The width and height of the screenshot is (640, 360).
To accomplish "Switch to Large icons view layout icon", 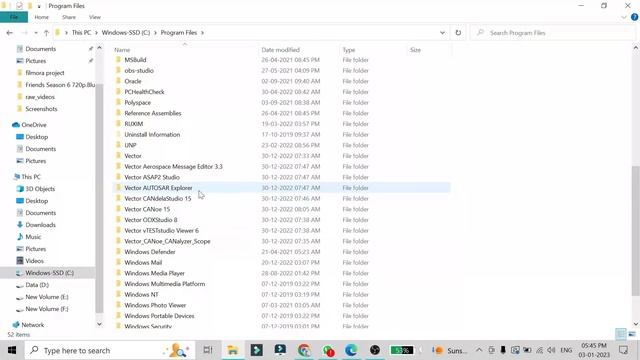I will pyautogui.click(x=632, y=334).
